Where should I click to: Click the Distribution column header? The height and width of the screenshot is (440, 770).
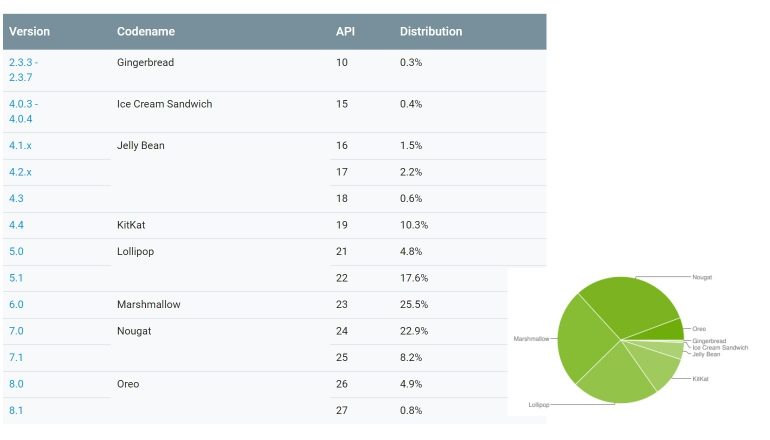pyautogui.click(x=431, y=32)
